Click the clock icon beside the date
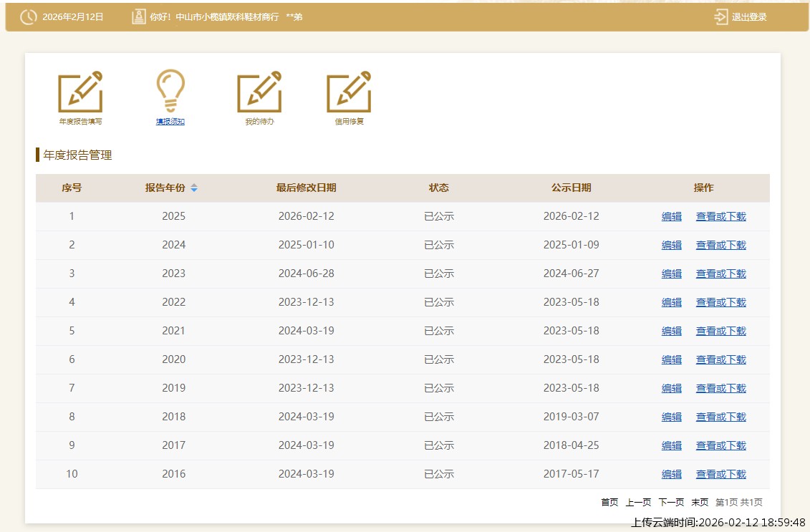 (28, 17)
